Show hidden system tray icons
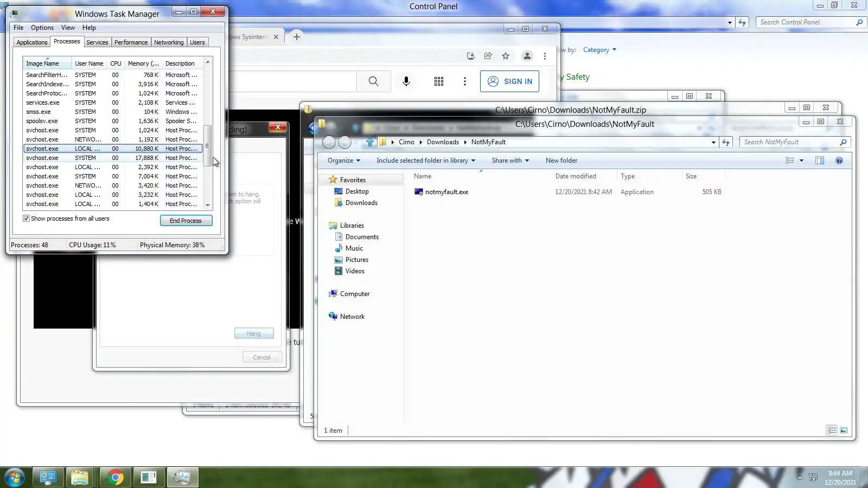The width and height of the screenshot is (868, 488). pos(799,478)
